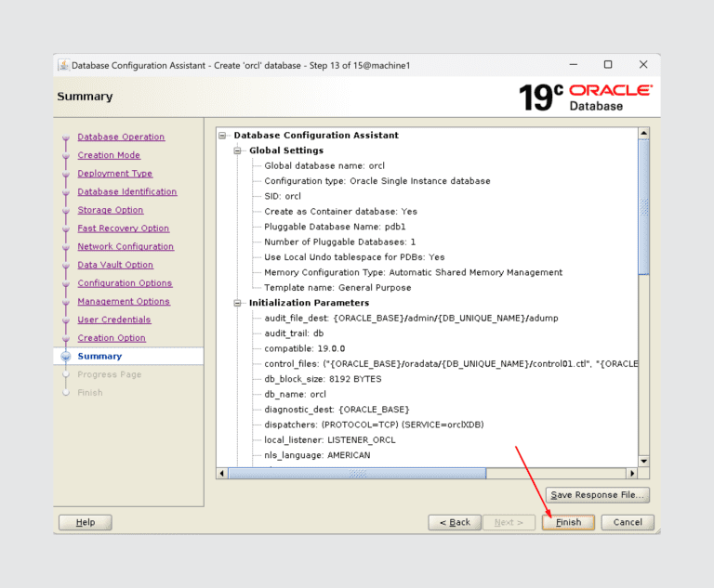This screenshot has height=588, width=714.
Task: Go to the Database Operation step
Action: click(x=121, y=137)
